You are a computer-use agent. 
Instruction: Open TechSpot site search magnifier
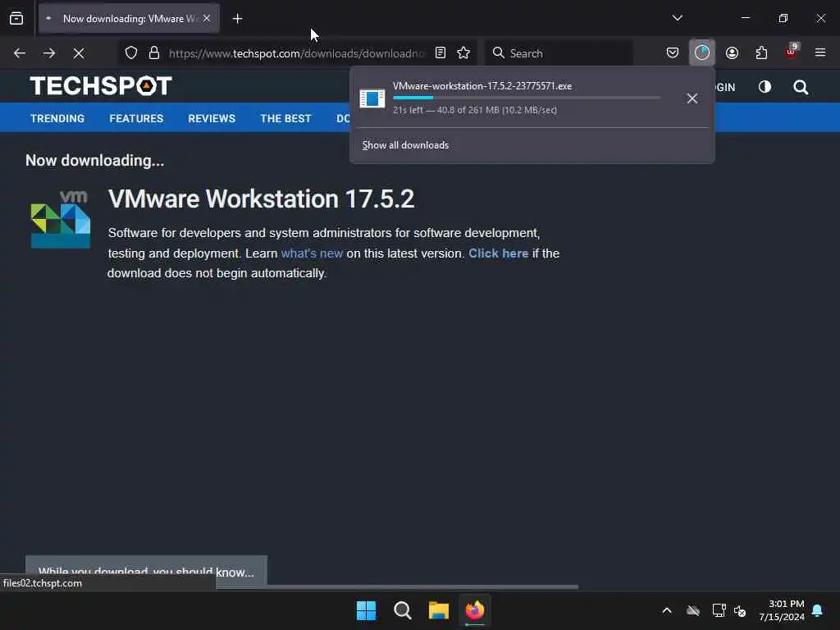801,87
